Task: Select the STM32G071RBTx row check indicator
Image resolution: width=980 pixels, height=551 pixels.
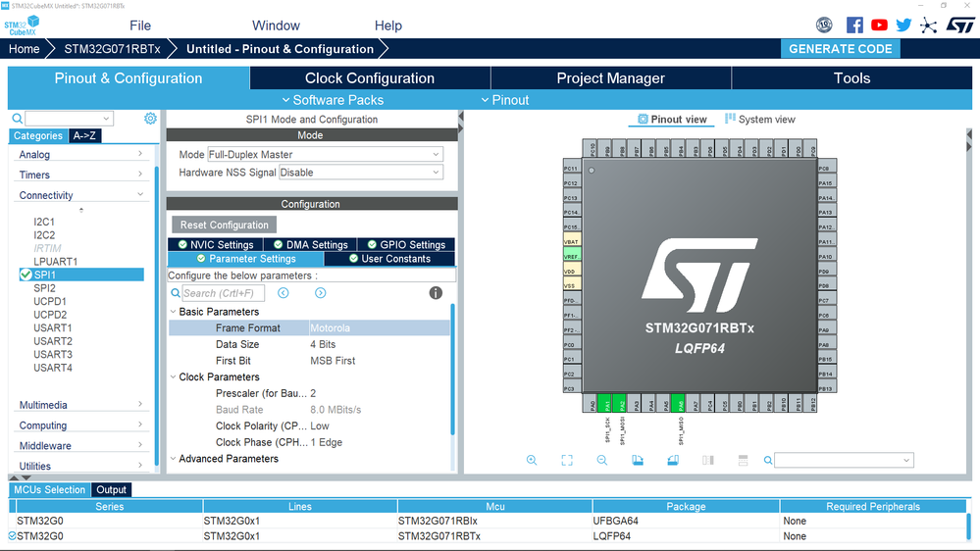Action: click(x=12, y=536)
